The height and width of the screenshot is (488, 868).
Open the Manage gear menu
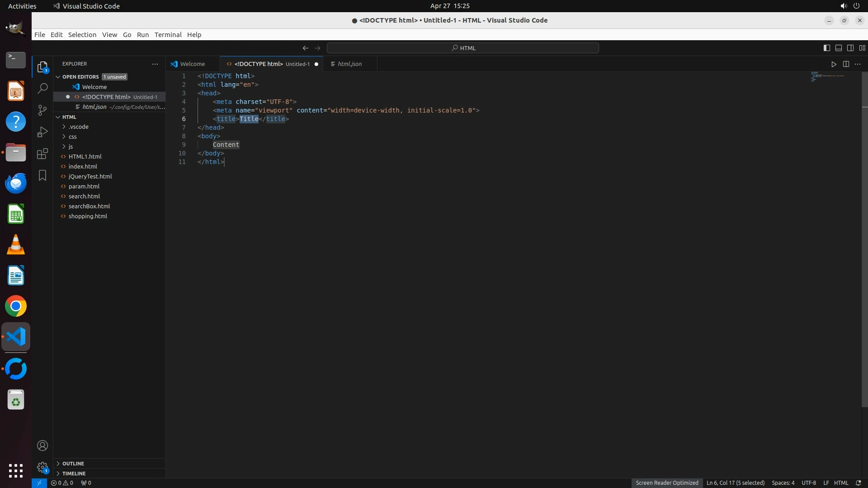pos(42,467)
